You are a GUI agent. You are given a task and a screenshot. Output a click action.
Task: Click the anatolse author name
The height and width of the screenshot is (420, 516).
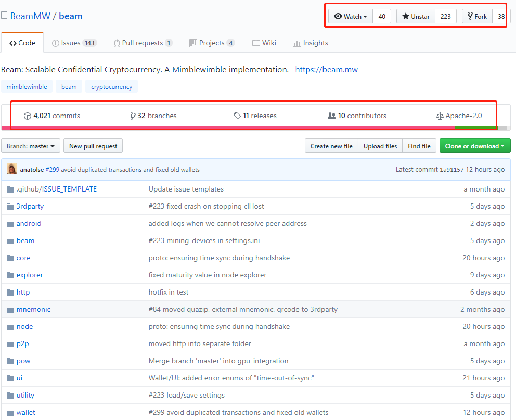[x=32, y=170]
